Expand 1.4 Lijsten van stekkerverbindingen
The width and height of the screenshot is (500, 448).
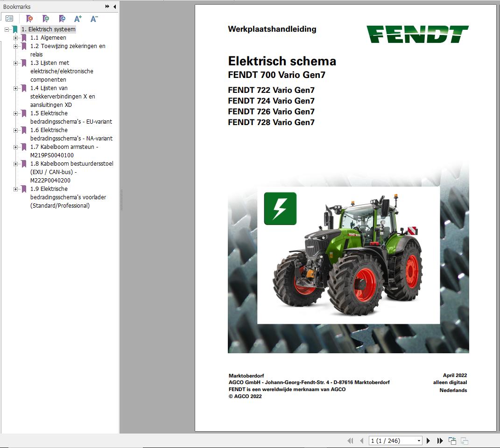[15, 88]
